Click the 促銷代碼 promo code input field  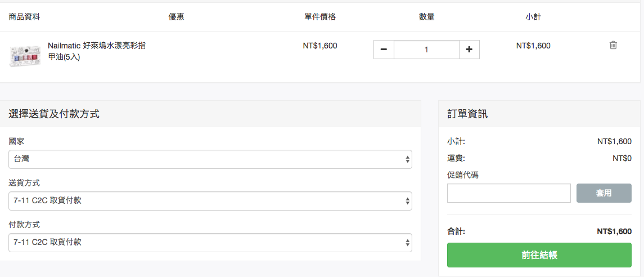tap(509, 193)
